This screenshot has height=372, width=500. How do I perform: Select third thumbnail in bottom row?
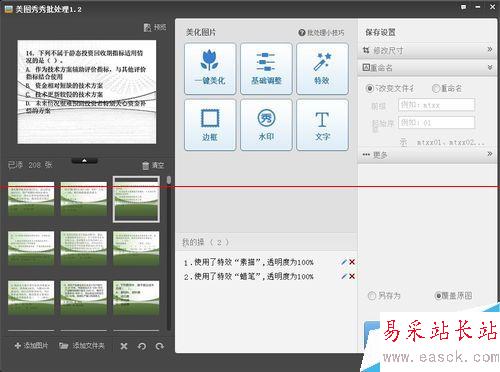136,298
